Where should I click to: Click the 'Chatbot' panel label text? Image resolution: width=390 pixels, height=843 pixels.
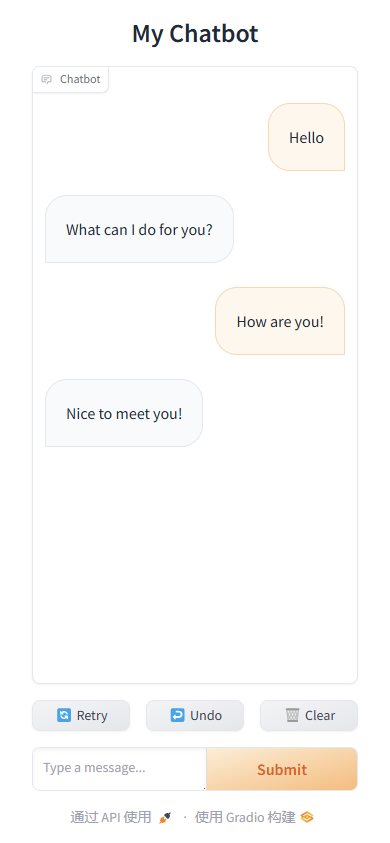click(80, 80)
